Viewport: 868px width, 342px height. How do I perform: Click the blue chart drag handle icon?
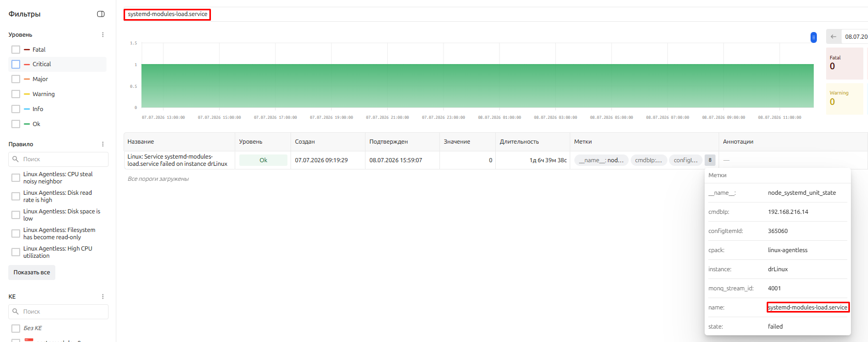813,37
